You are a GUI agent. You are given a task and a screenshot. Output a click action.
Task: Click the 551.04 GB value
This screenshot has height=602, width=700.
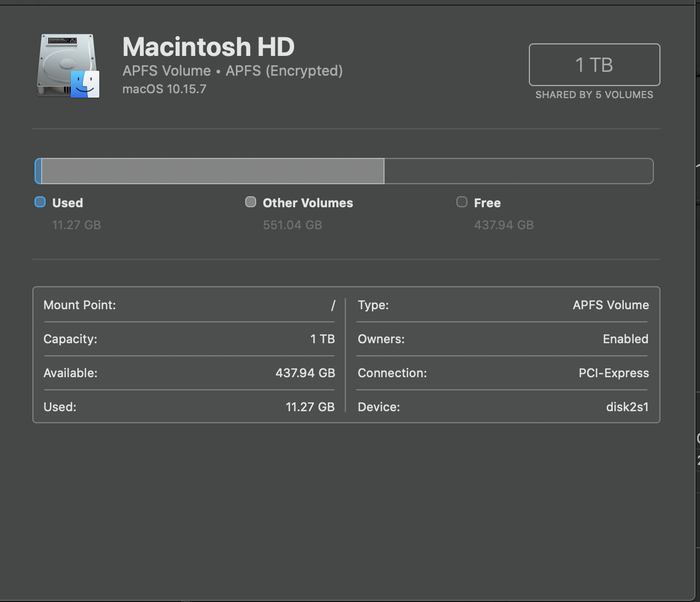coord(292,225)
